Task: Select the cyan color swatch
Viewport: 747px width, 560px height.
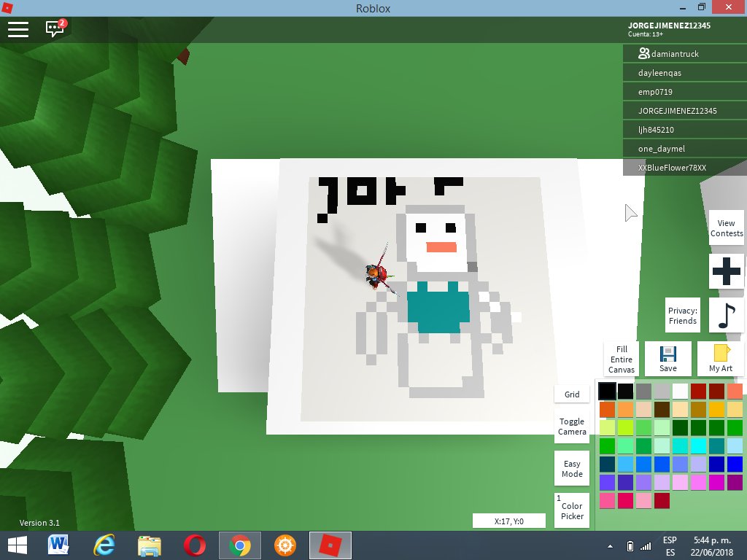Action: 698,446
